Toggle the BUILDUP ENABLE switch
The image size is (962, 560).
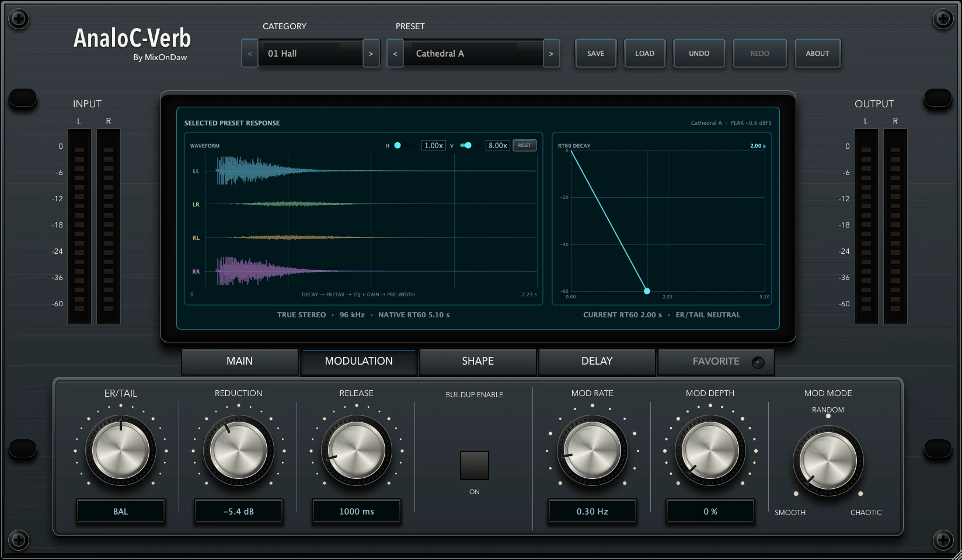(x=474, y=466)
